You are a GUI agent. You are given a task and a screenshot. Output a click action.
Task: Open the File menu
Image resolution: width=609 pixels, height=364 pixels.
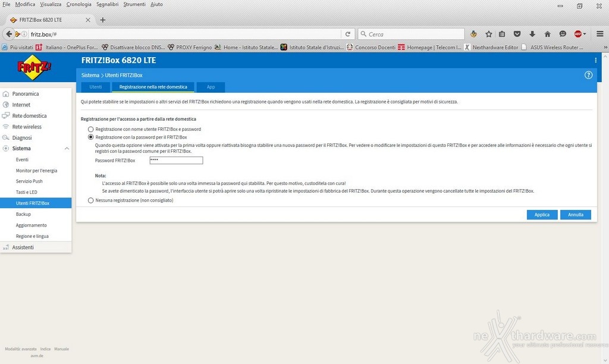coord(6,4)
